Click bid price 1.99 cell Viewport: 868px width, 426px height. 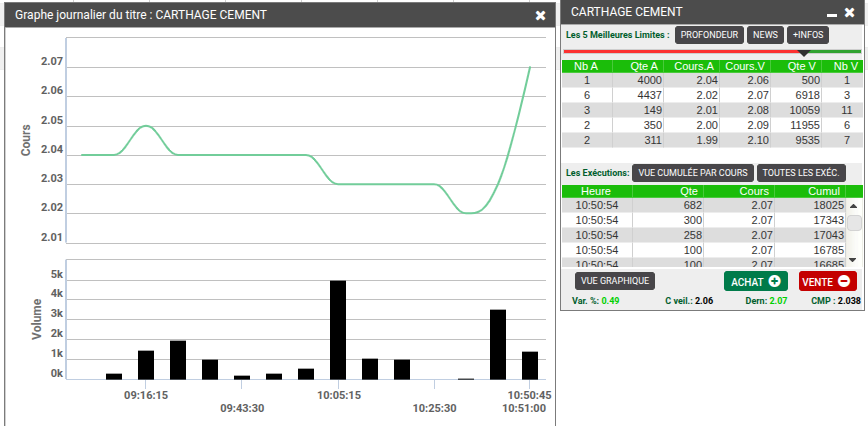pos(692,140)
